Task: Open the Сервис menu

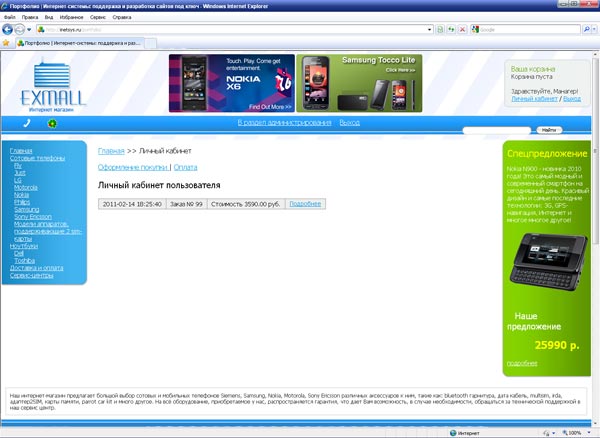Action: coord(98,17)
